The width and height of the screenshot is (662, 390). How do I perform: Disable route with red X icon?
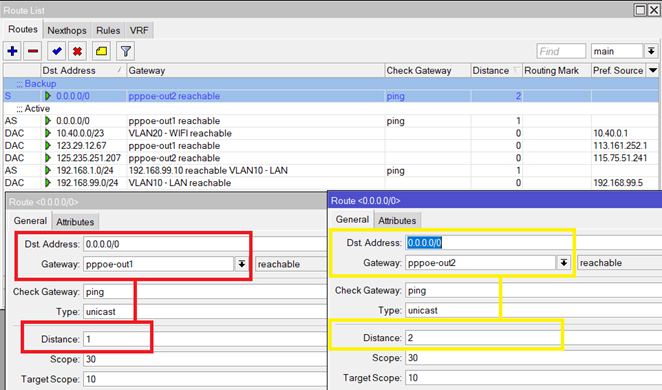tap(77, 51)
